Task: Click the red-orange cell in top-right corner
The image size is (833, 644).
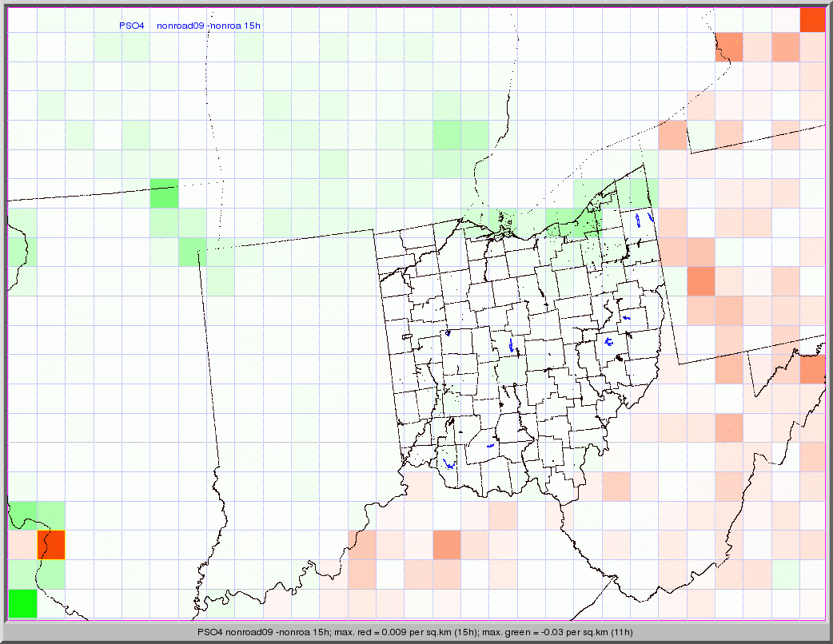Action: point(811,19)
